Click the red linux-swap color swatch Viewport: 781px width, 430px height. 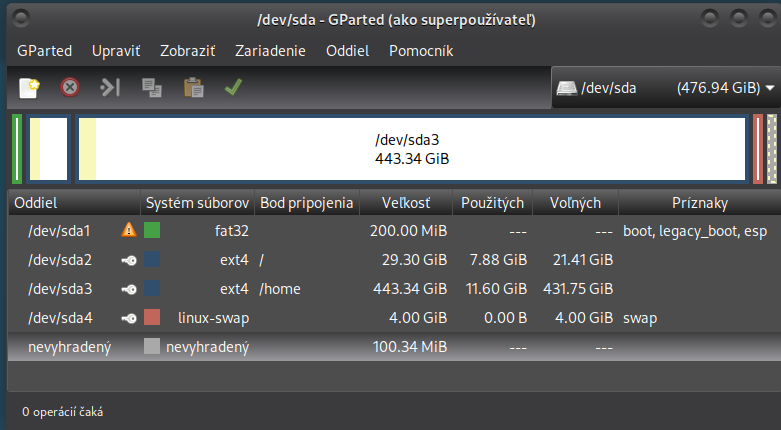pos(152,318)
